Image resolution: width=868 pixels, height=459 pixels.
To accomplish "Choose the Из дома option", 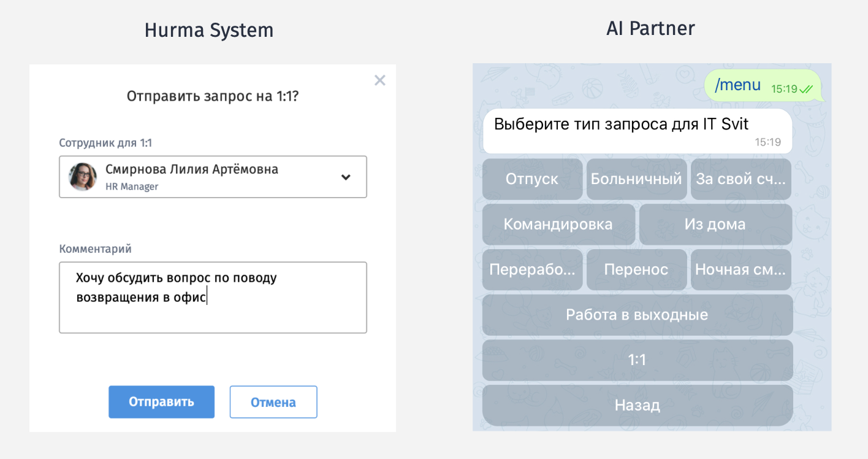I will (x=715, y=225).
